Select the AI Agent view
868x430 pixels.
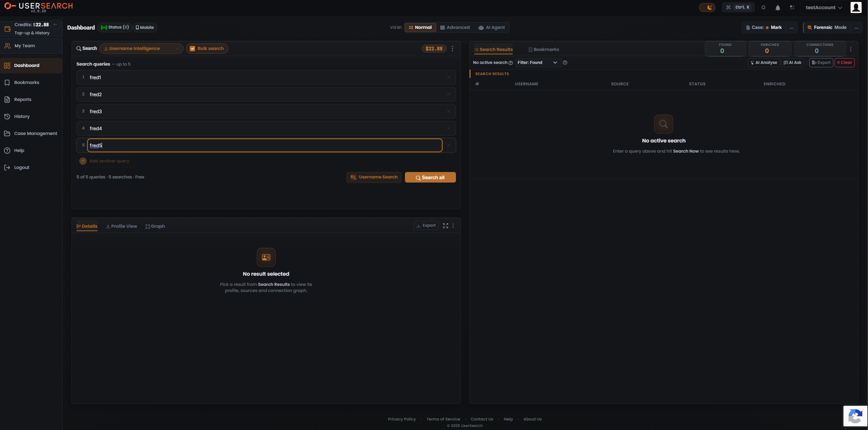point(492,28)
